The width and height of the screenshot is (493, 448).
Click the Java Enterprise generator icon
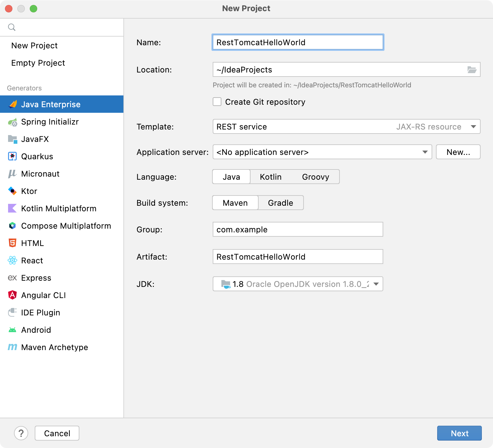point(13,104)
